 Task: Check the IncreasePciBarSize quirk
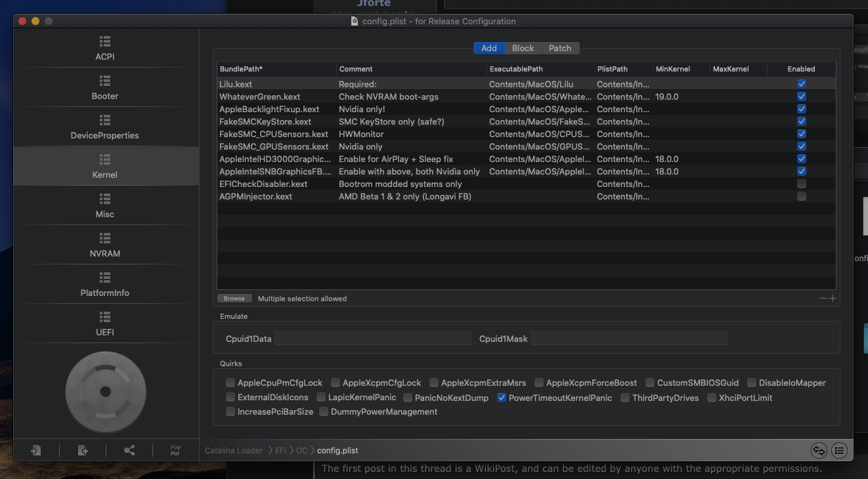[x=230, y=411]
